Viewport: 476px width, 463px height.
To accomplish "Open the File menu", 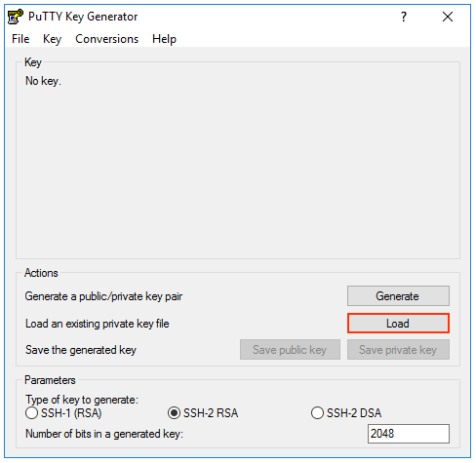I will pyautogui.click(x=20, y=39).
